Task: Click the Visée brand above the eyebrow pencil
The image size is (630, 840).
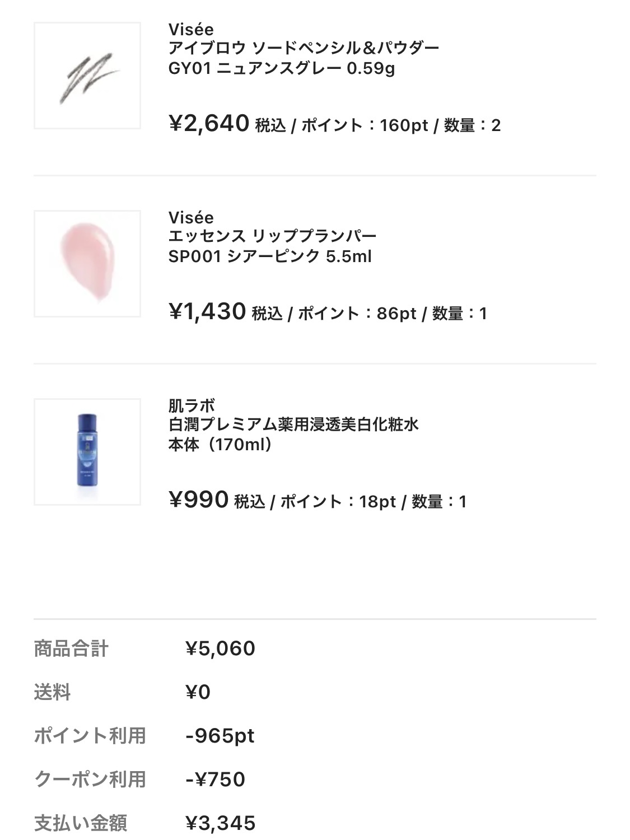Action: (x=191, y=29)
